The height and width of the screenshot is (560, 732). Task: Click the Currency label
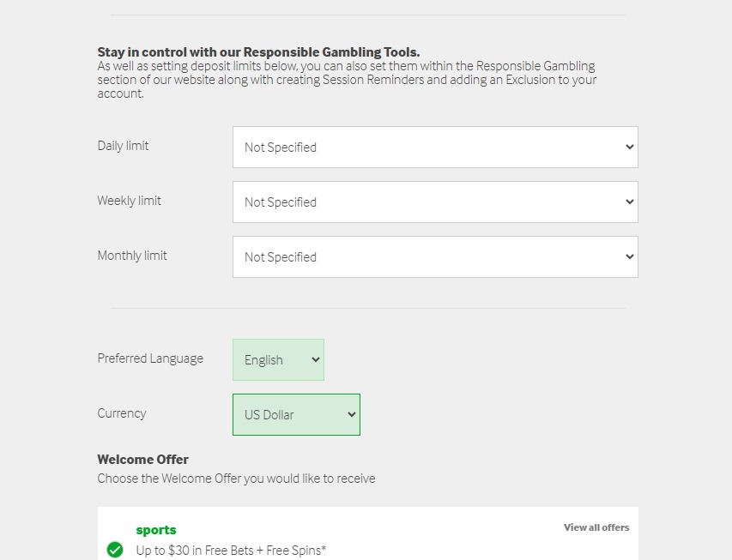(x=122, y=413)
